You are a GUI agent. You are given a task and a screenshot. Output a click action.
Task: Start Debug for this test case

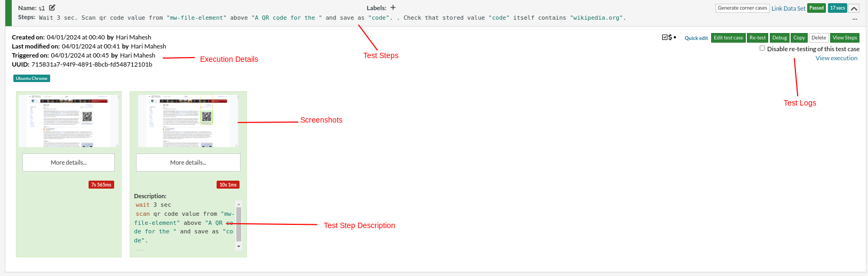779,38
